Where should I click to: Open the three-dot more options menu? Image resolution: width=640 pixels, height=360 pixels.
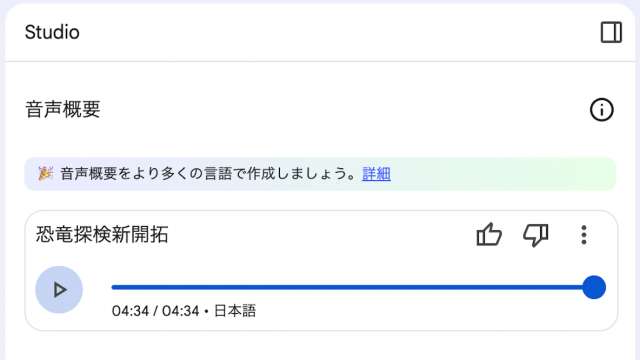click(584, 235)
